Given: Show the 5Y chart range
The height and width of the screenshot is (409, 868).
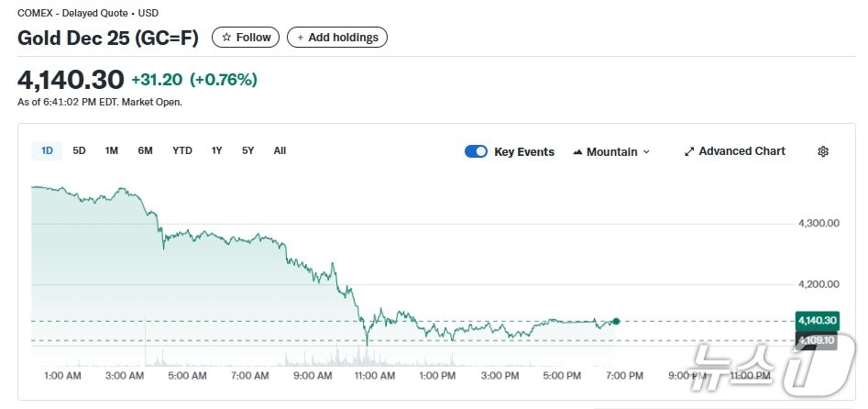Looking at the screenshot, I should (x=247, y=150).
